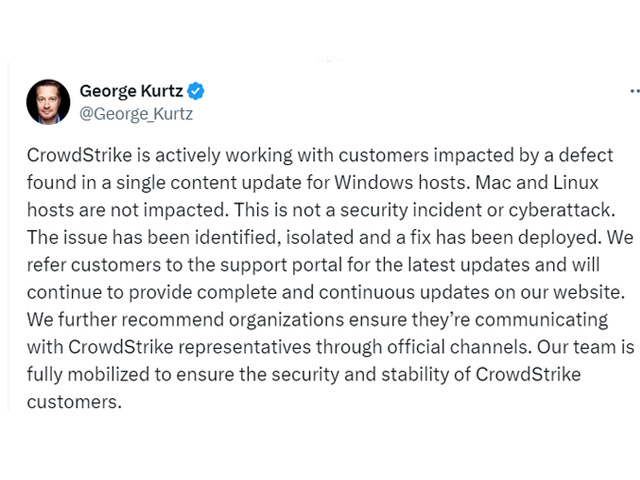Open the tweet's more options dots
Viewport: 640px width, 480px height.
(x=635, y=91)
